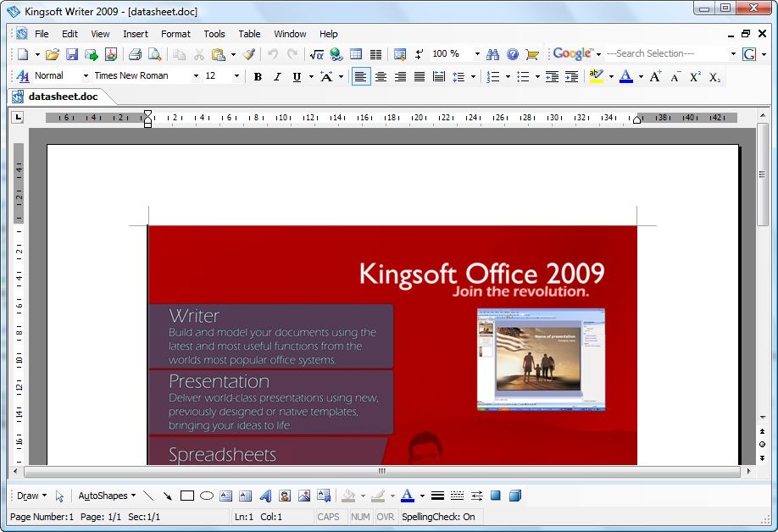
Task: Apply font color from Draw toolbar
Action: (x=408, y=496)
